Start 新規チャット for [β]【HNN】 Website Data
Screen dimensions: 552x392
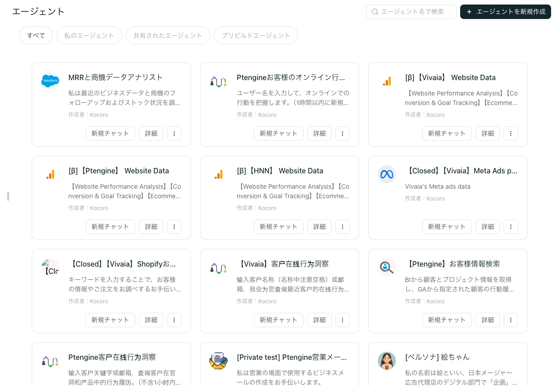279,227
